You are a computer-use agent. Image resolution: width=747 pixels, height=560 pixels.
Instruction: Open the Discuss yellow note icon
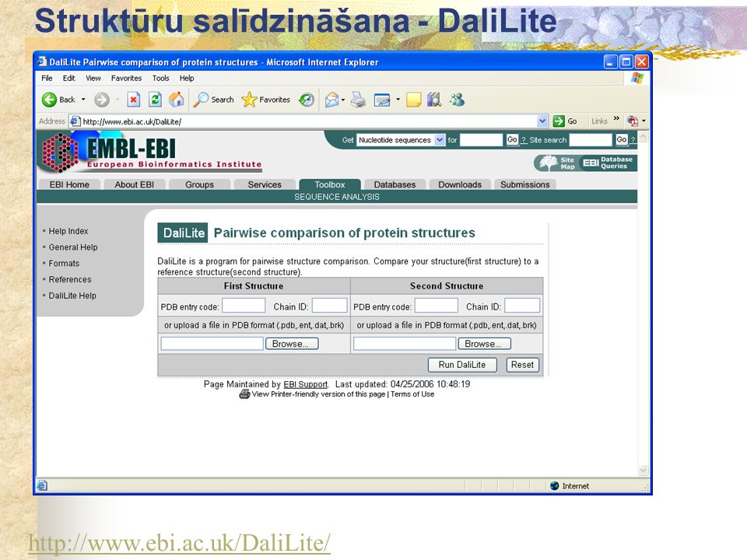click(x=413, y=100)
